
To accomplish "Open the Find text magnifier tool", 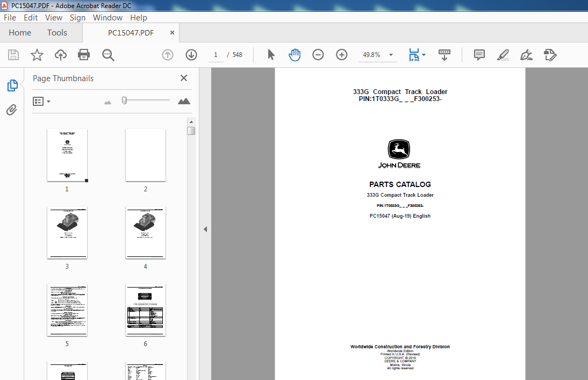I will pos(108,55).
